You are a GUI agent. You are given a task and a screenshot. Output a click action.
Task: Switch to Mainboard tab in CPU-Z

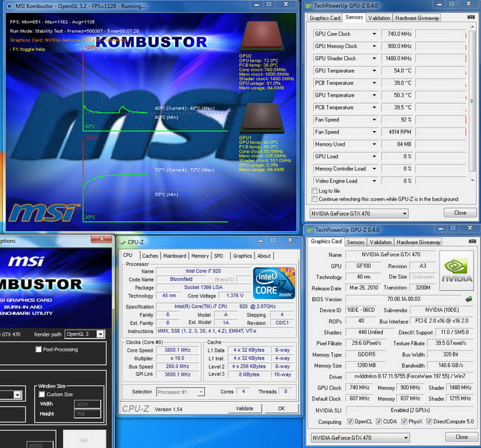pos(174,256)
